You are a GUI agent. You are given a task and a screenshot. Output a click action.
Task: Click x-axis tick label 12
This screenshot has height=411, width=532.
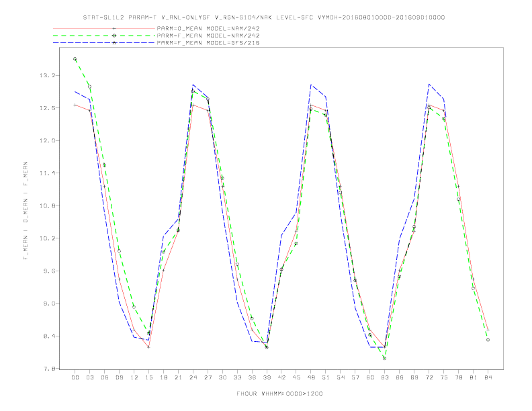tap(134, 377)
